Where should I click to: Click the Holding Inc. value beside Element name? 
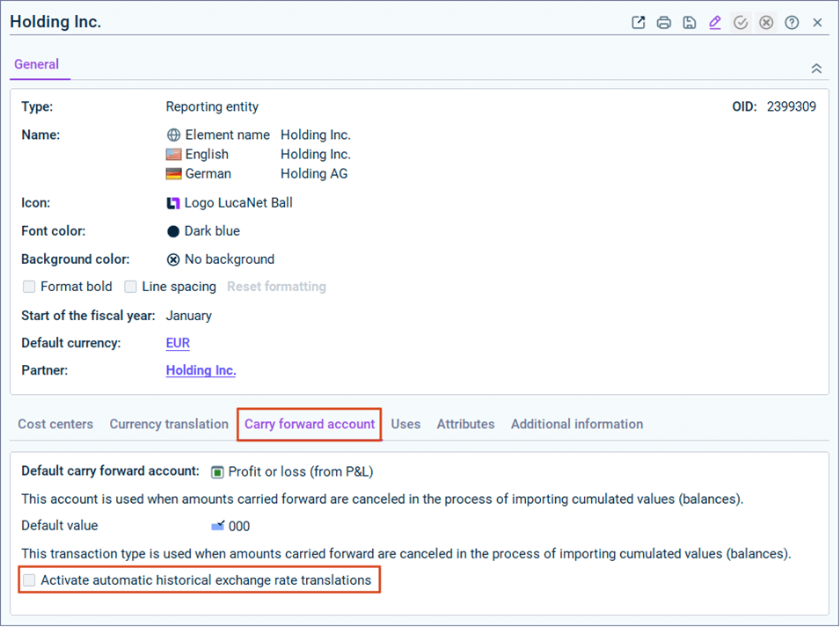pyautogui.click(x=316, y=135)
